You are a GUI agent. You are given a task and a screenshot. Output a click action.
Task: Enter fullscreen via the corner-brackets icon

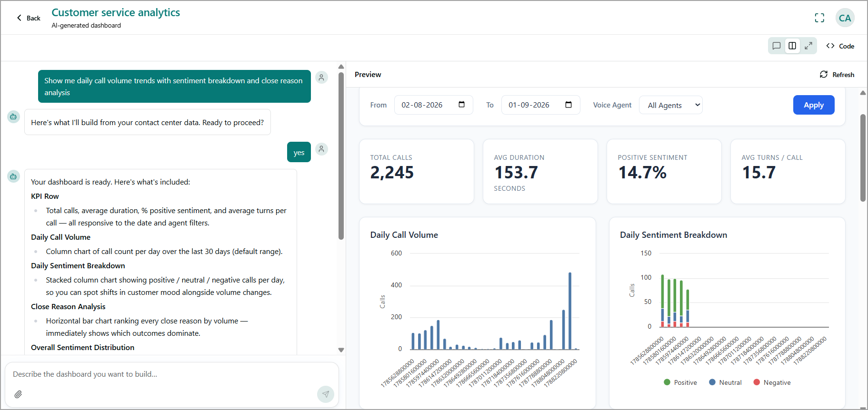[x=819, y=18]
